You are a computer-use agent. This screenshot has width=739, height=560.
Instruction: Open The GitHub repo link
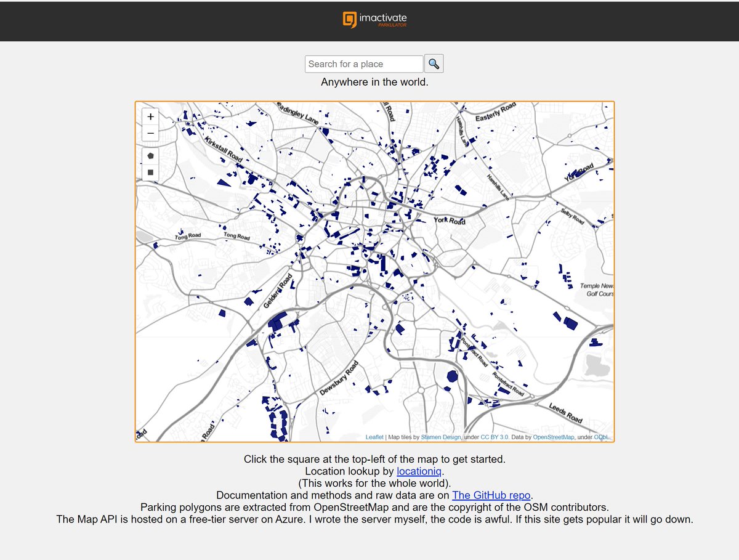(x=491, y=495)
